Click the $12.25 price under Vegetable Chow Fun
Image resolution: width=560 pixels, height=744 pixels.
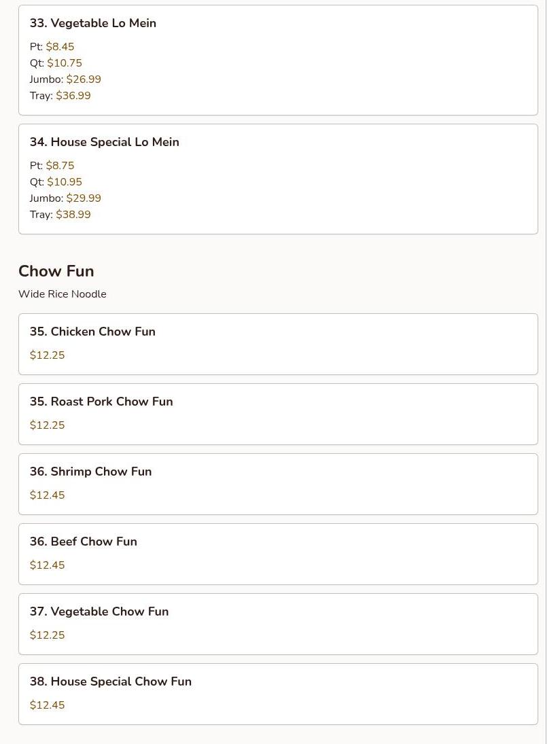(47, 635)
